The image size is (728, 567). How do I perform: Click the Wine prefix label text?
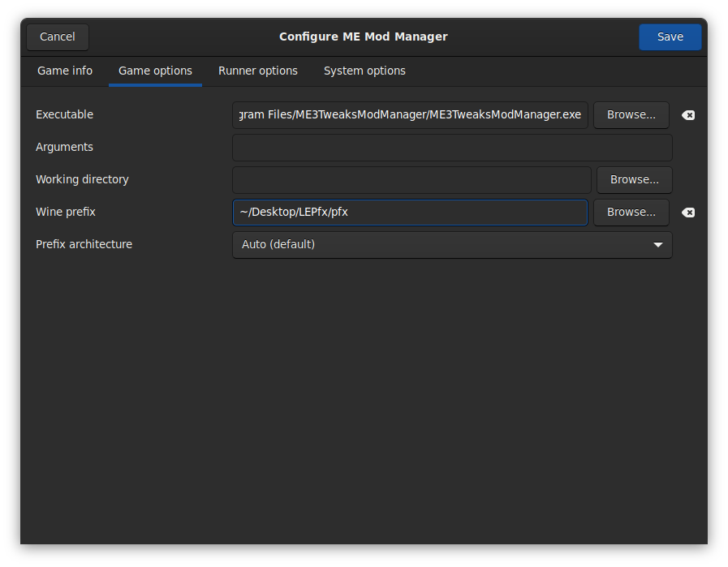[66, 213]
